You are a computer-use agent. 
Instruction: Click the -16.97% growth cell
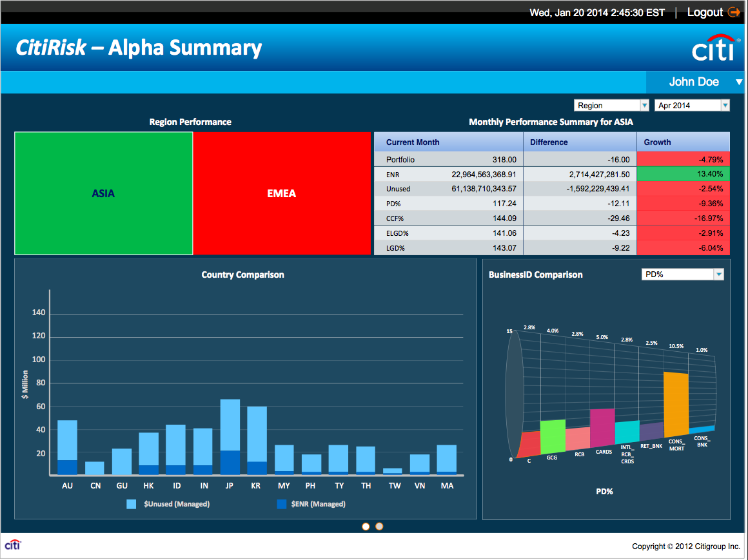pyautogui.click(x=683, y=218)
